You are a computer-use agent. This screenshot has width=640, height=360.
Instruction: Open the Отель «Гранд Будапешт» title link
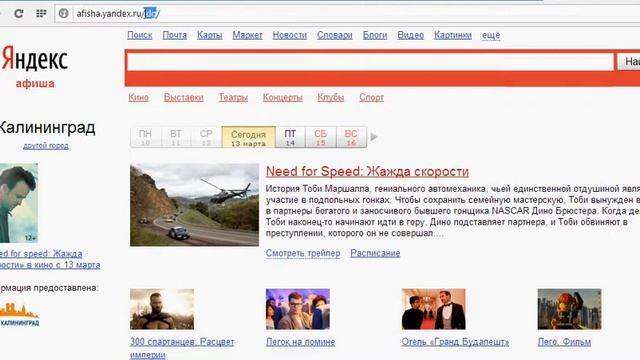pyautogui.click(x=455, y=342)
